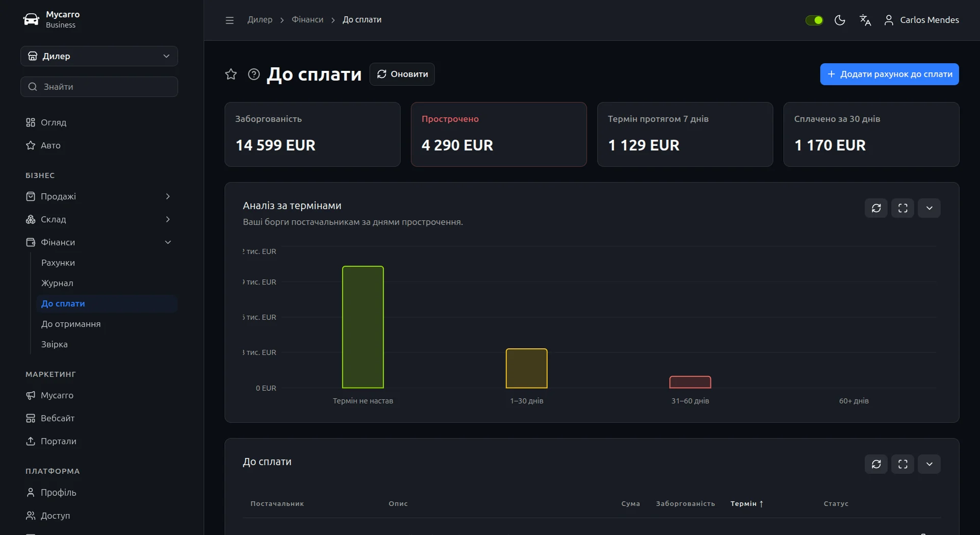Viewport: 980px width, 535px height.
Task: Open the Рахунки finance page
Action: (x=107, y=263)
